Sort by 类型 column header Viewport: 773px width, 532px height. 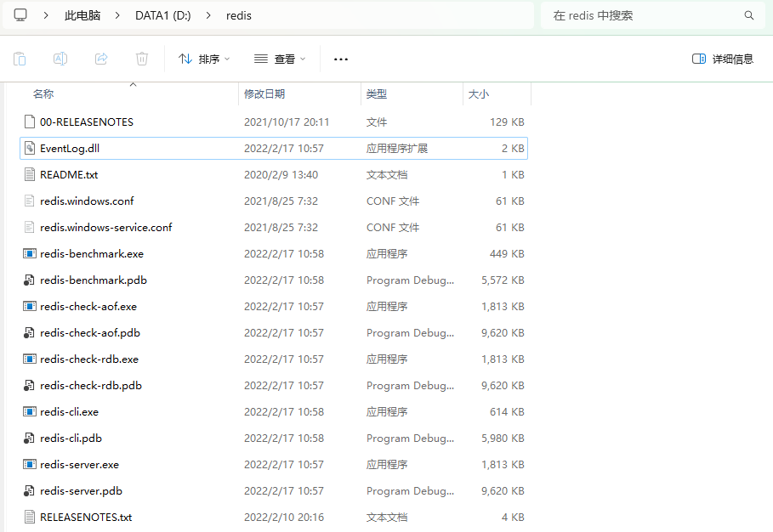pyautogui.click(x=377, y=94)
